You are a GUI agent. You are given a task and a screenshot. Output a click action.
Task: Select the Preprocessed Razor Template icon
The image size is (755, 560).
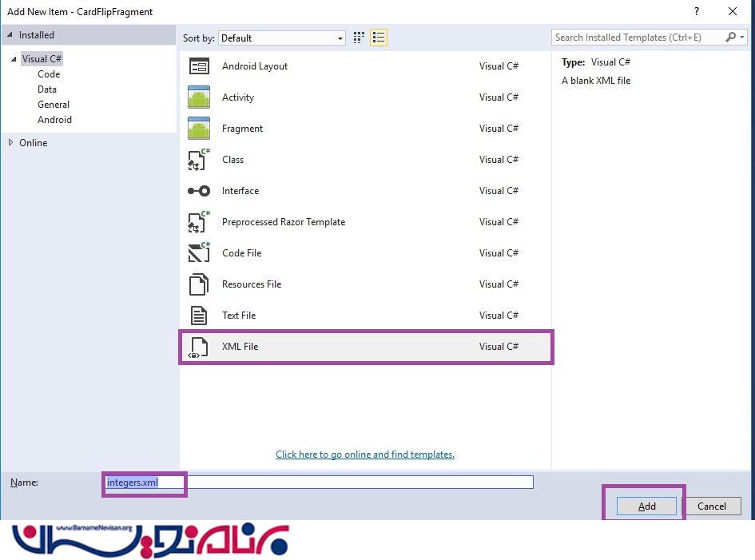(198, 222)
